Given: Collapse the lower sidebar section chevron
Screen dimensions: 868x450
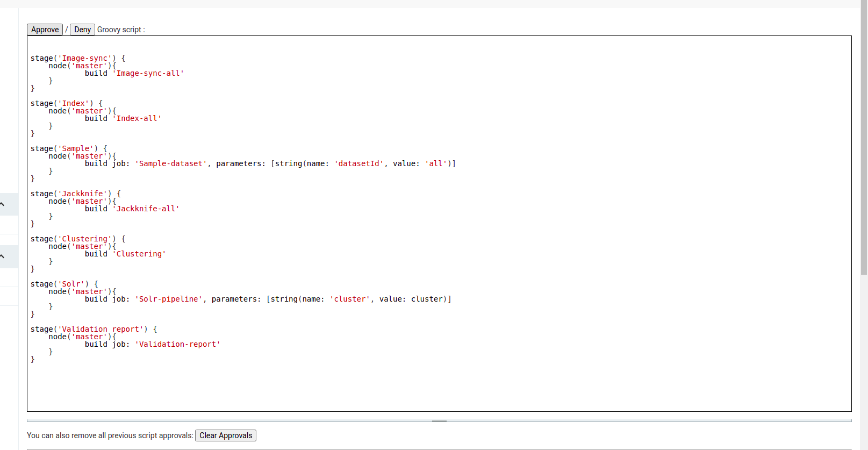Looking at the screenshot, I should 3,256.
